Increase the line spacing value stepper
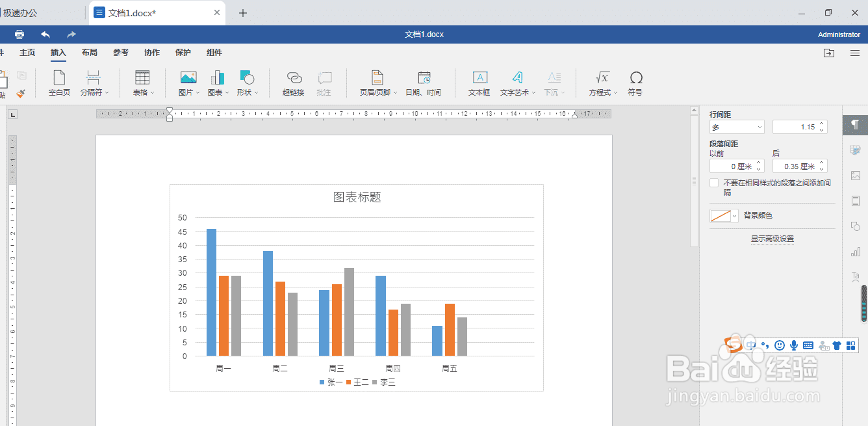The height and width of the screenshot is (426, 868). point(822,124)
